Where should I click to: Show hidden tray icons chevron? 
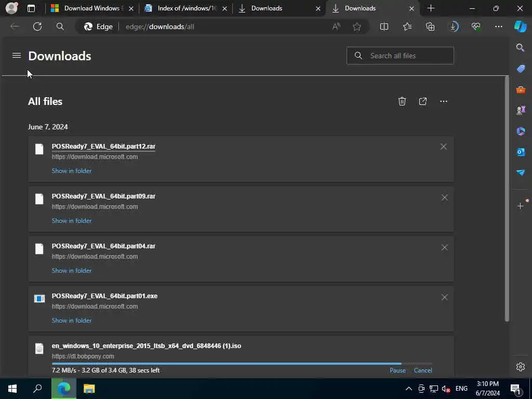[x=408, y=389]
